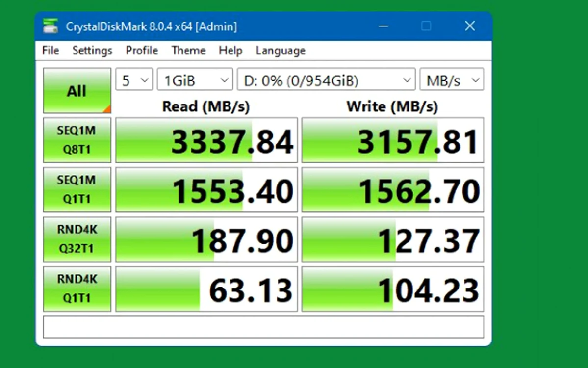Click the Write (MB/s) column header

click(x=392, y=106)
